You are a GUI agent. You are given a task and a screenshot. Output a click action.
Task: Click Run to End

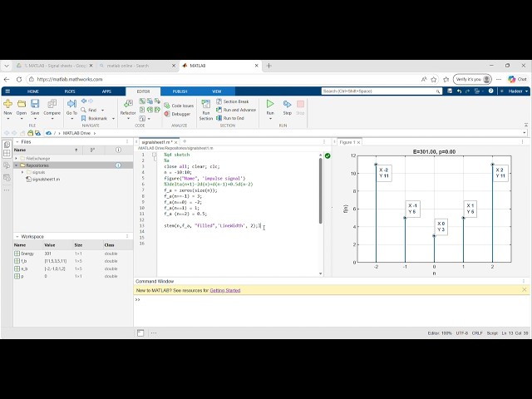pos(230,118)
